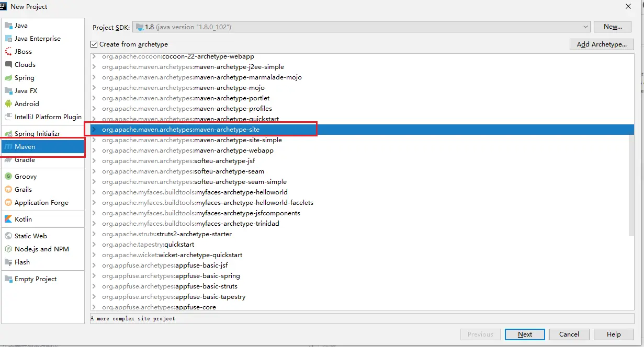
Task: Select Maven in project type list
Action: point(42,147)
